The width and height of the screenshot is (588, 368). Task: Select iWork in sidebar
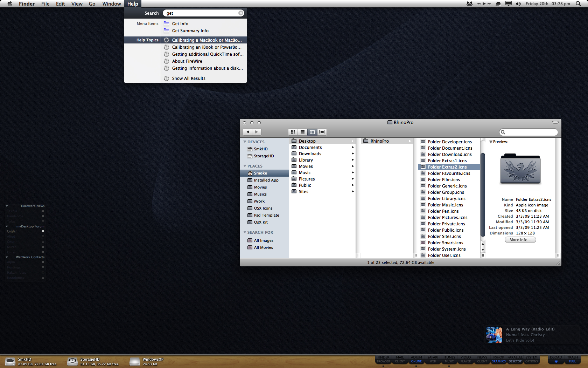coord(264,201)
